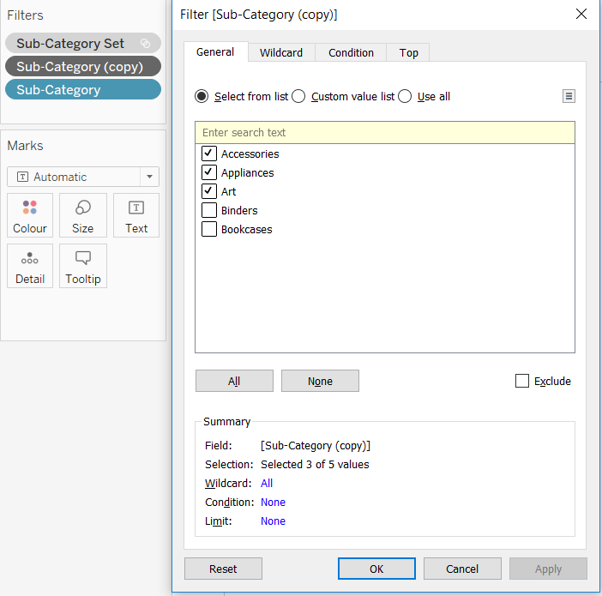
Task: Click the Colour marks card icon
Action: click(x=30, y=208)
